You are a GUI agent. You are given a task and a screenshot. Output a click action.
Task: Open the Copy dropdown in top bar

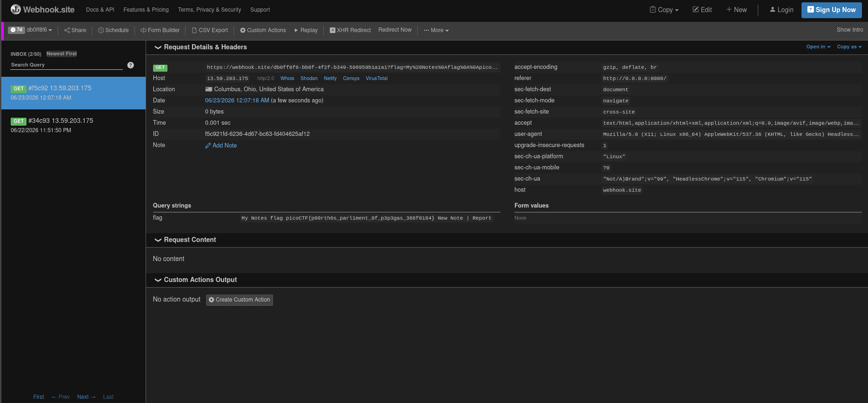664,10
